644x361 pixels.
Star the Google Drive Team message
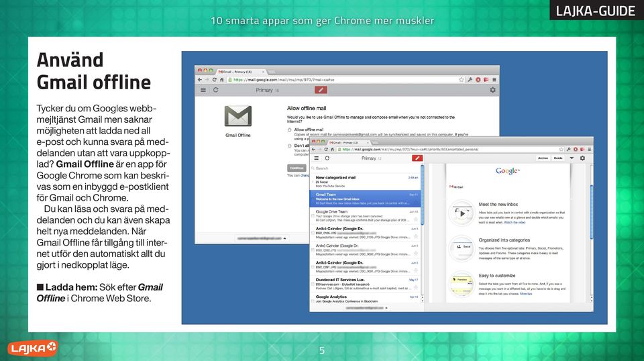click(x=416, y=219)
